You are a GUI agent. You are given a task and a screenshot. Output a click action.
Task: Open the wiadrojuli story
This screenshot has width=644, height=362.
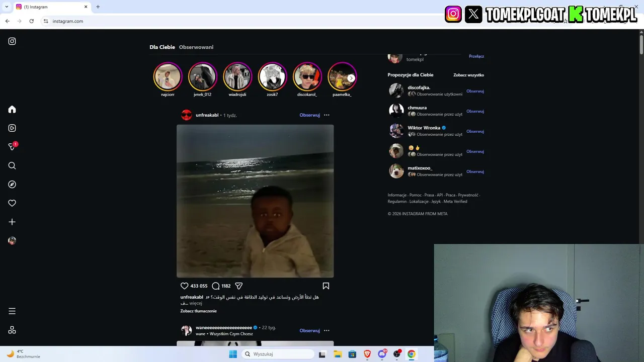pos(237,76)
